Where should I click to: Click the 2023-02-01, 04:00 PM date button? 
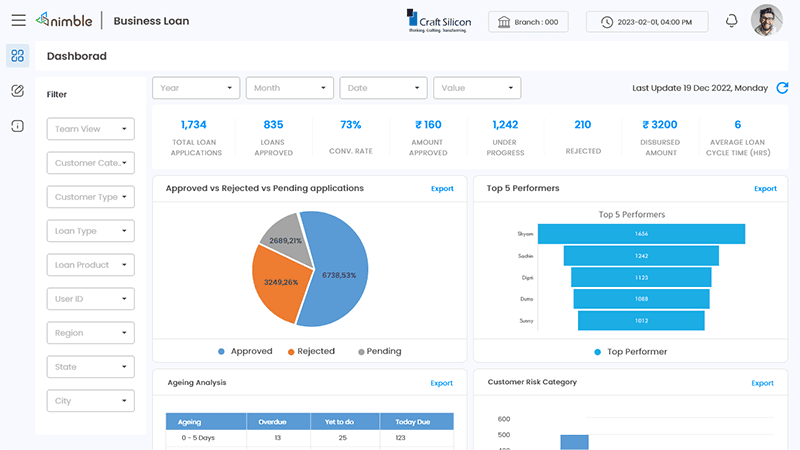click(x=647, y=22)
